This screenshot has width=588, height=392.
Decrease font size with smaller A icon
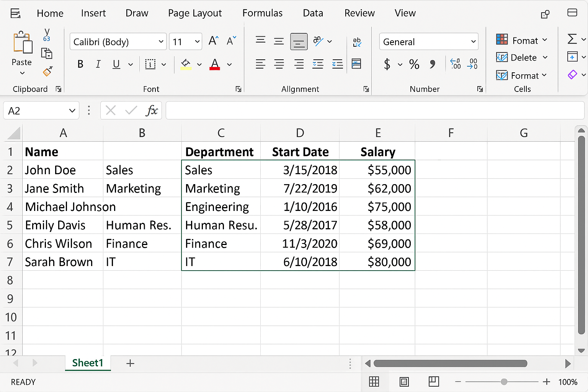point(232,41)
